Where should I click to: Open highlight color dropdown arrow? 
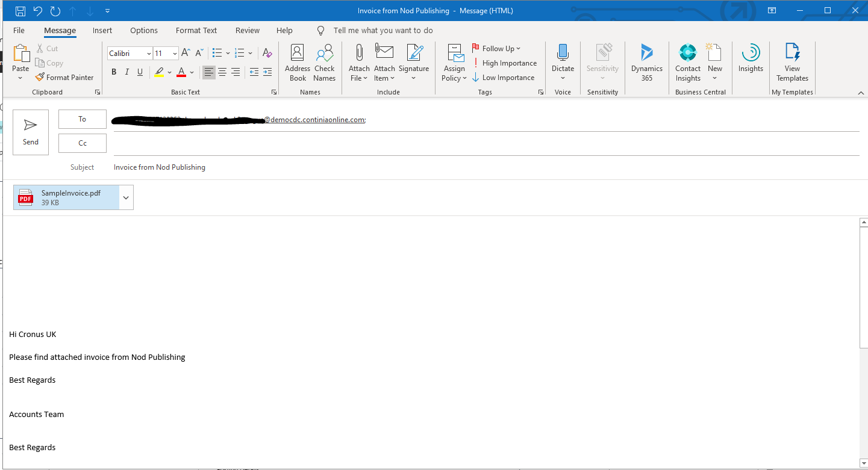(169, 72)
